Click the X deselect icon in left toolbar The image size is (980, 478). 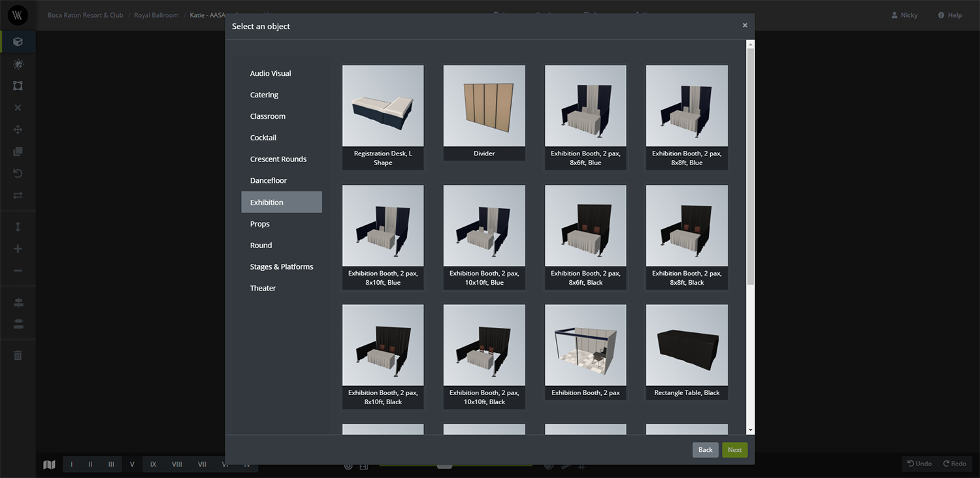(18, 108)
